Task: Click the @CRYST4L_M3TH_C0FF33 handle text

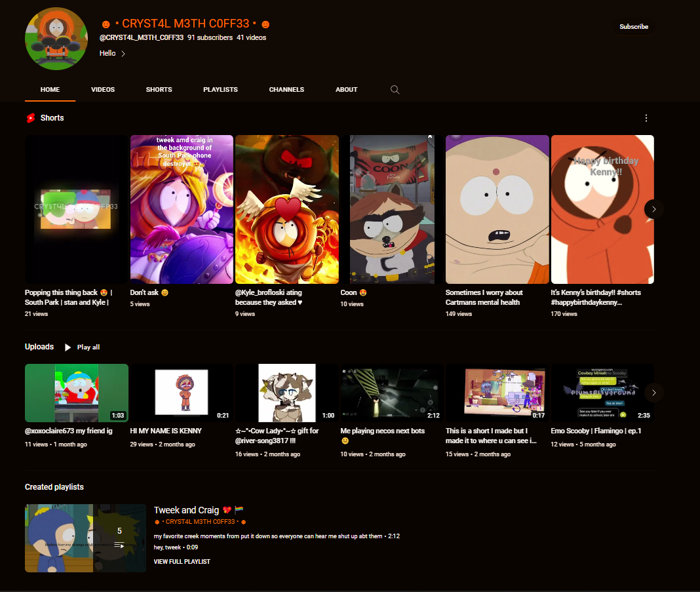Action: 141,37
